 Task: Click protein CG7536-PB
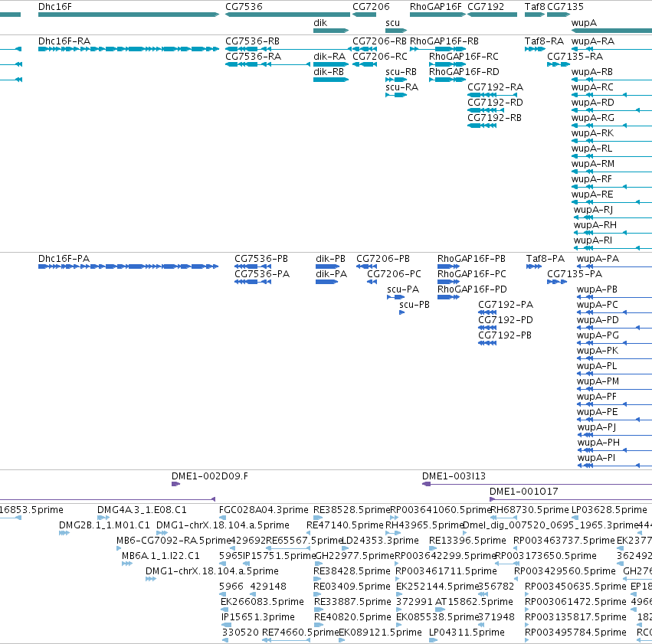[x=253, y=266]
